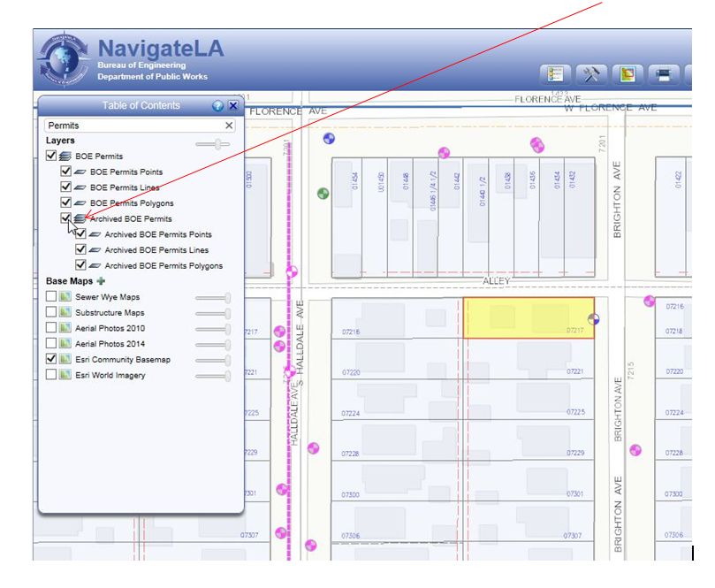
Task: Uncheck the BOE Permits group layer
Action: (51, 156)
